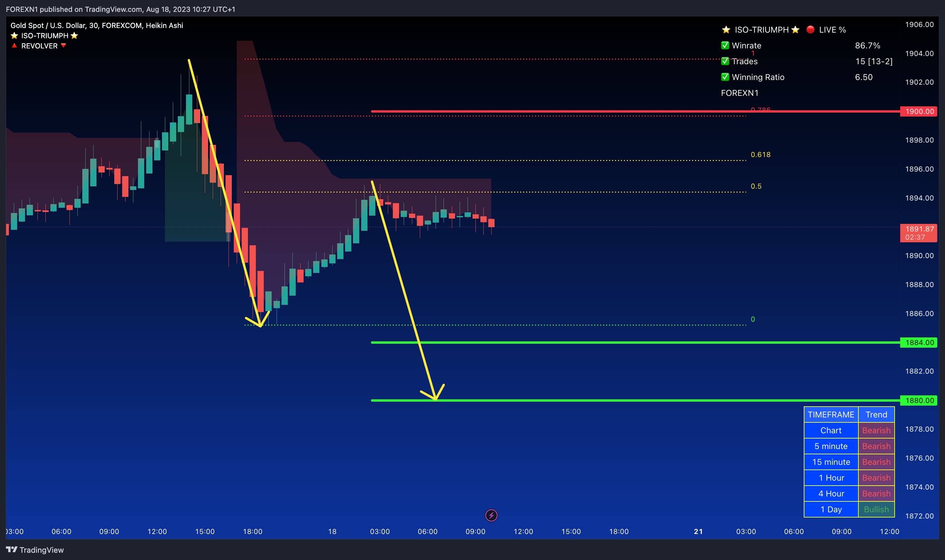Click the REVOLVER red down-triangle icon

click(x=64, y=46)
